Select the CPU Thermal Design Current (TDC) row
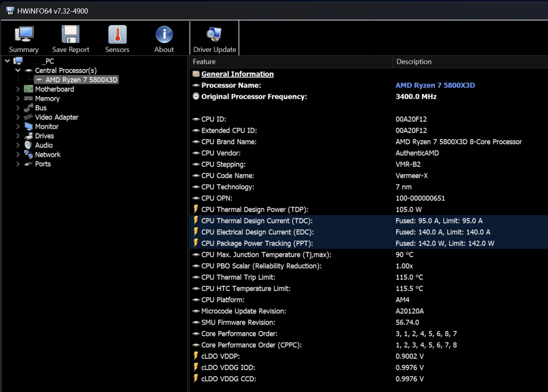Image resolution: width=548 pixels, height=392 pixels. (369, 221)
